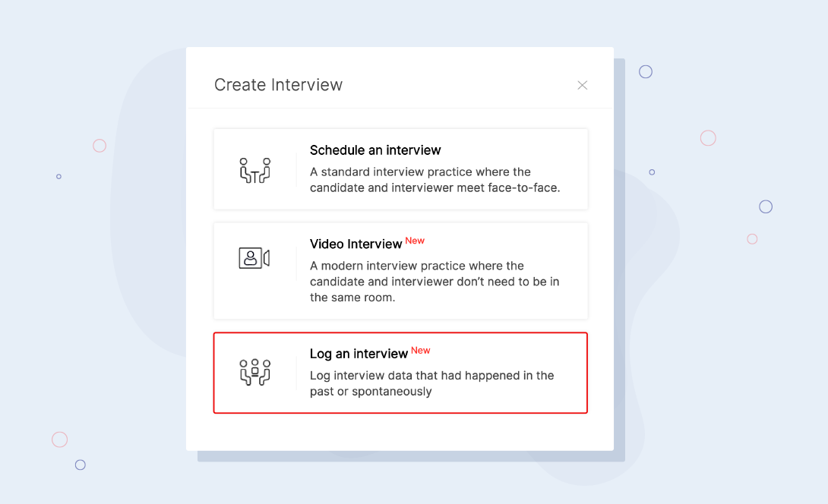Click the pink circle left of the Schedule card
Image resolution: width=828 pixels, height=504 pixels.
tap(100, 146)
